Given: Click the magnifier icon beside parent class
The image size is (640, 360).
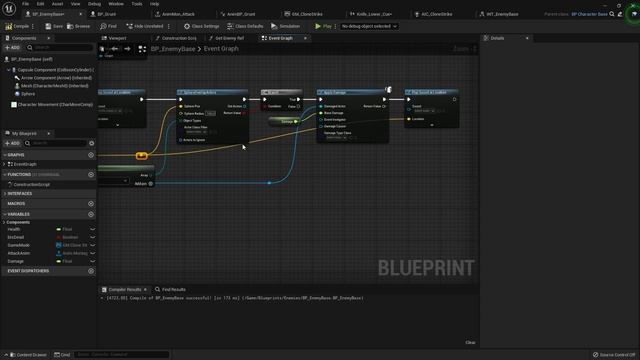Looking at the screenshot, I should (612, 14).
